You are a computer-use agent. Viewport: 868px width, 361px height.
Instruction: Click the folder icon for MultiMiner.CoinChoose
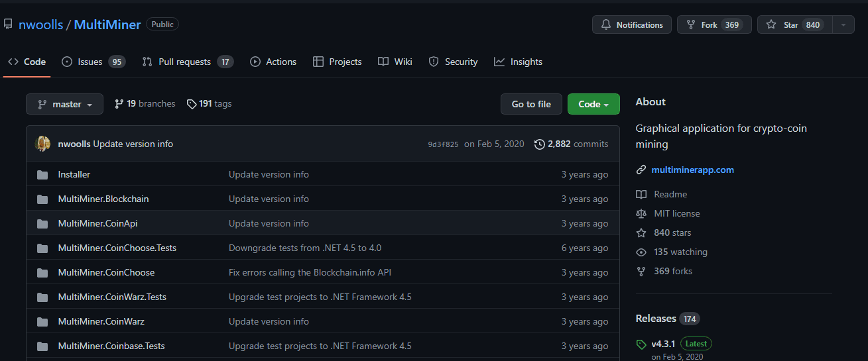(x=43, y=273)
